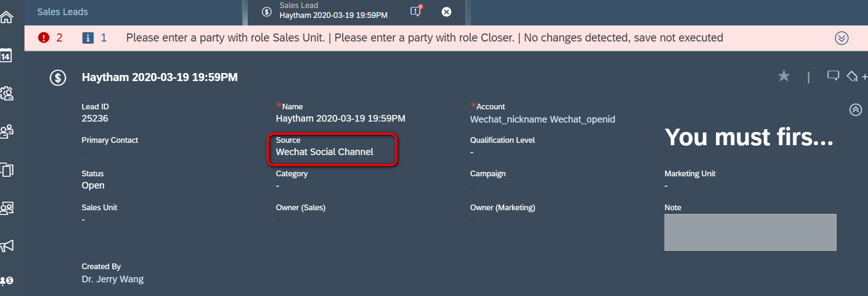Expand the message bar with the chevron
This screenshot has height=296, width=868.
[x=842, y=38]
